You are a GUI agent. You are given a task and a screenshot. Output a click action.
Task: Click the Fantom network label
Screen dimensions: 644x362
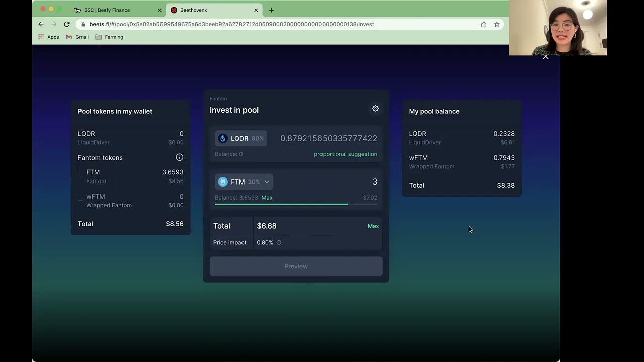(x=218, y=99)
